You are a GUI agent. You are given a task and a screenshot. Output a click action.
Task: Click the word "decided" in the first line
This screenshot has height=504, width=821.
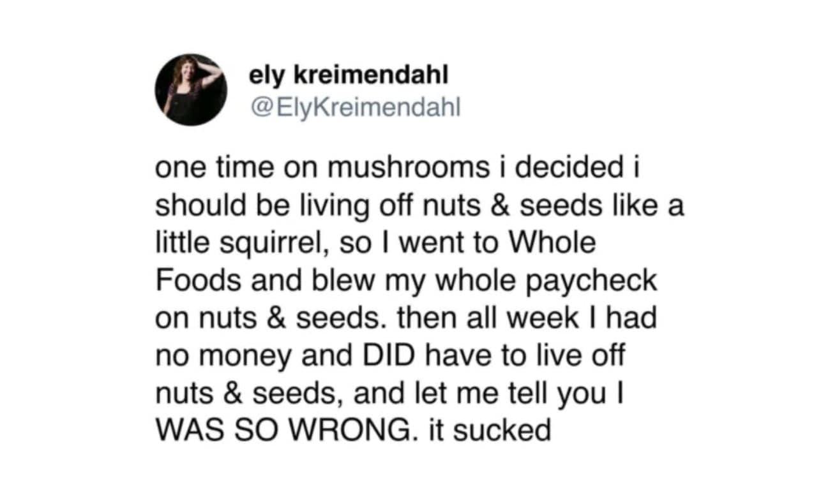(579, 168)
